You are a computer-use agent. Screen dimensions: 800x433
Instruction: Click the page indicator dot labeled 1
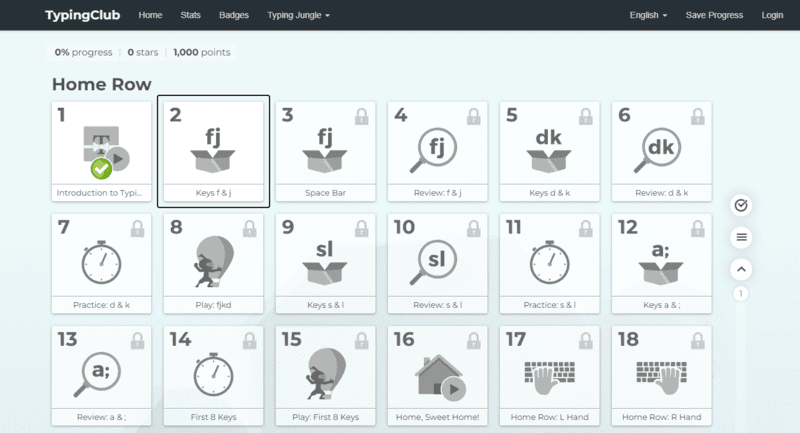coord(741,293)
